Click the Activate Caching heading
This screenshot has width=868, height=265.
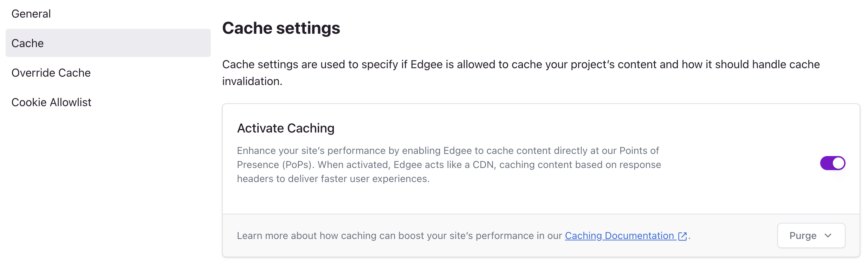tap(285, 128)
